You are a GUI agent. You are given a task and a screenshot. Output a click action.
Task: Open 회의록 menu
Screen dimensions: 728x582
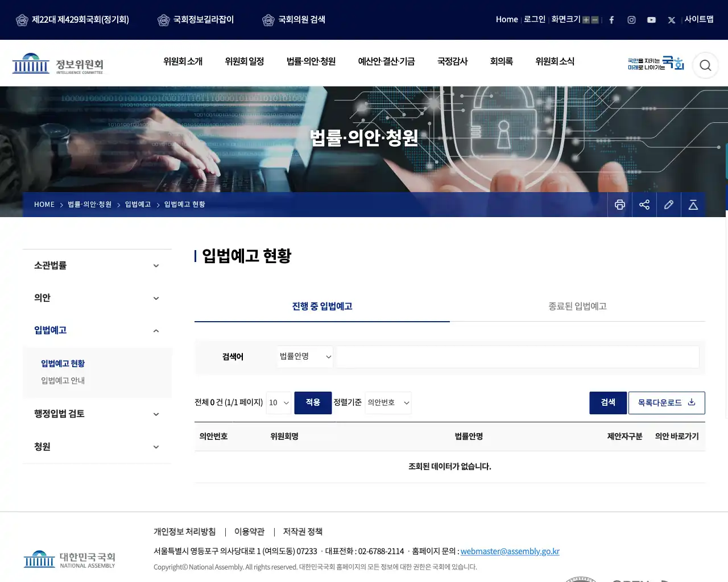[501, 61]
